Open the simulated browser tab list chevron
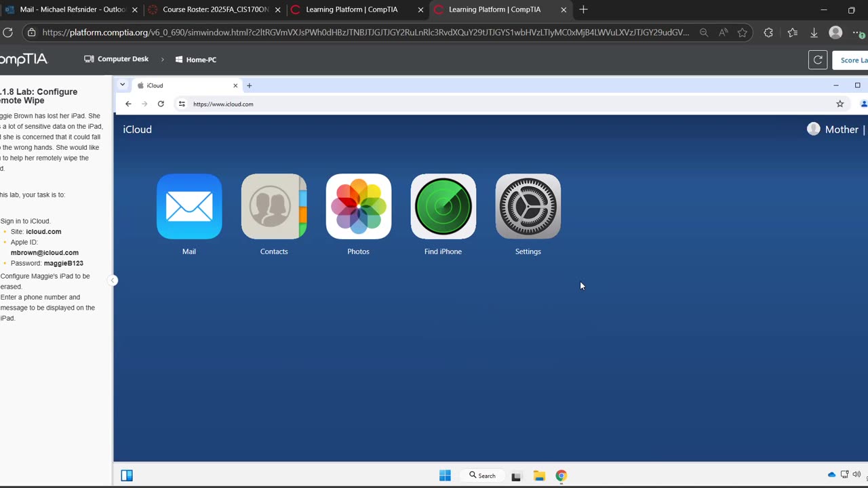Viewport: 868px width, 488px height. tap(122, 85)
